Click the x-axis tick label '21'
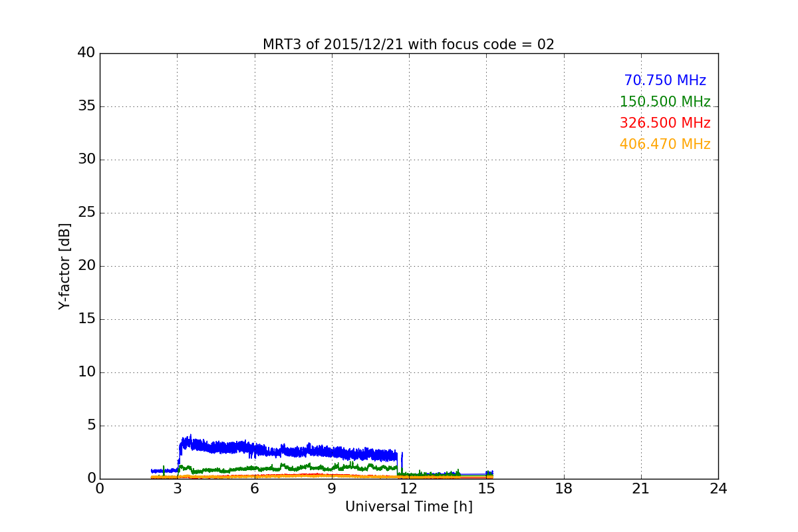Image resolution: width=798 pixels, height=532 pixels. coord(641,489)
